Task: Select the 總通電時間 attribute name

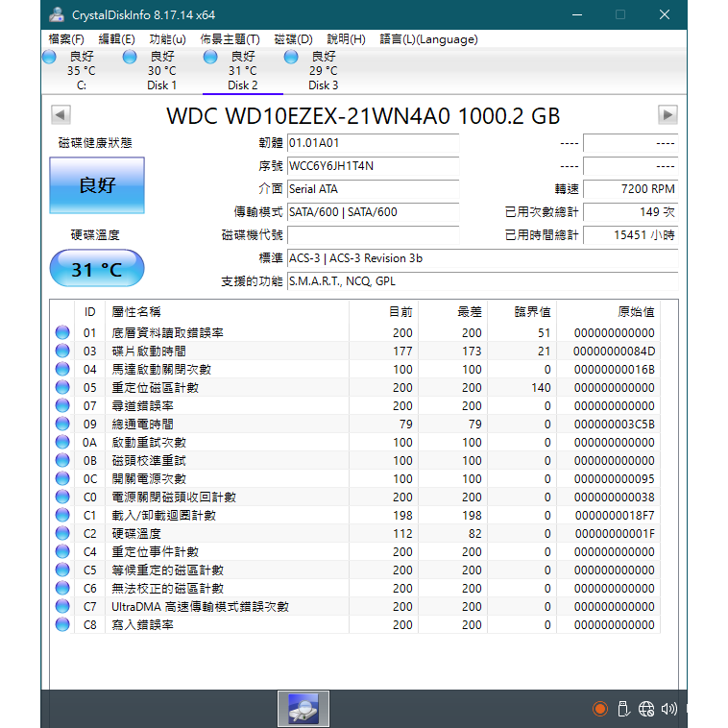Action: [x=142, y=425]
